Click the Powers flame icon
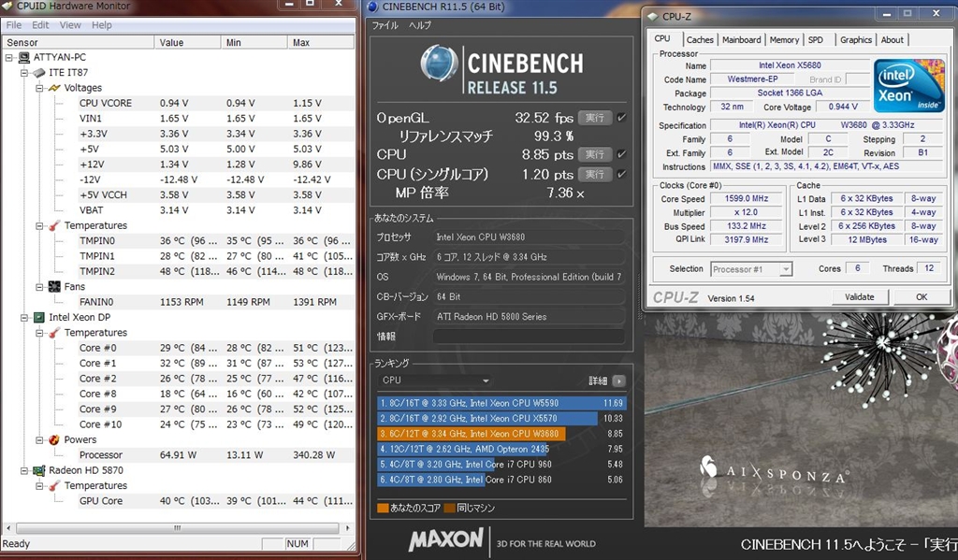 tap(54, 439)
